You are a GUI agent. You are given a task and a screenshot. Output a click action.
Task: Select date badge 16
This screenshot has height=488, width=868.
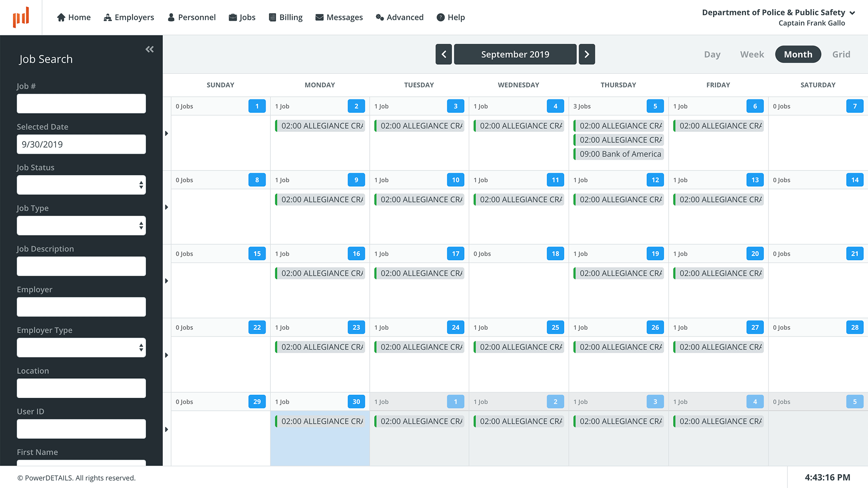pyautogui.click(x=356, y=254)
